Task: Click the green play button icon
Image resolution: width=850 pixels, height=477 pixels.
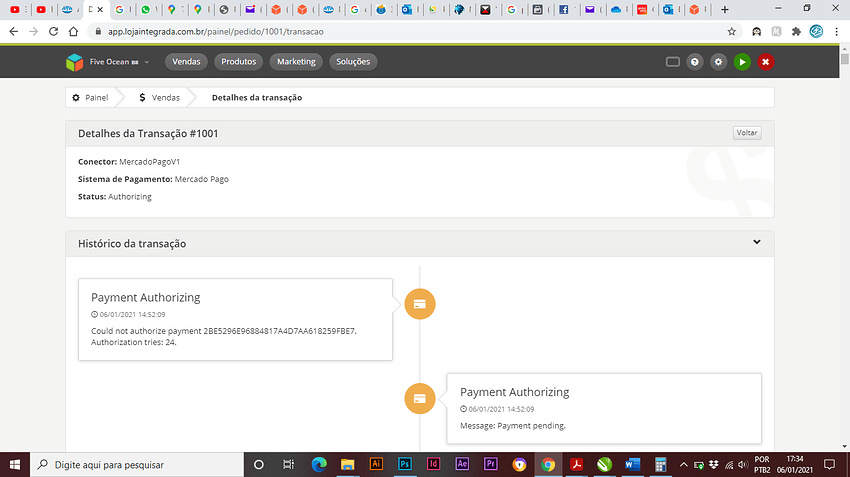Action: point(742,62)
